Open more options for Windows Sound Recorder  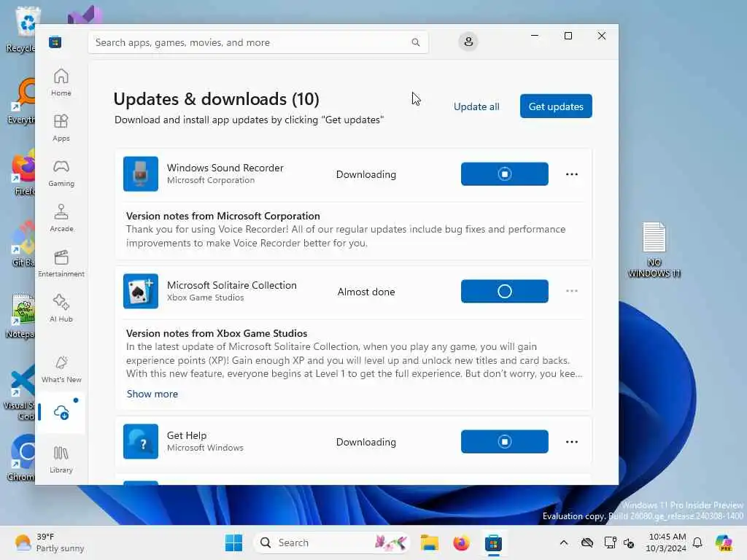point(572,174)
